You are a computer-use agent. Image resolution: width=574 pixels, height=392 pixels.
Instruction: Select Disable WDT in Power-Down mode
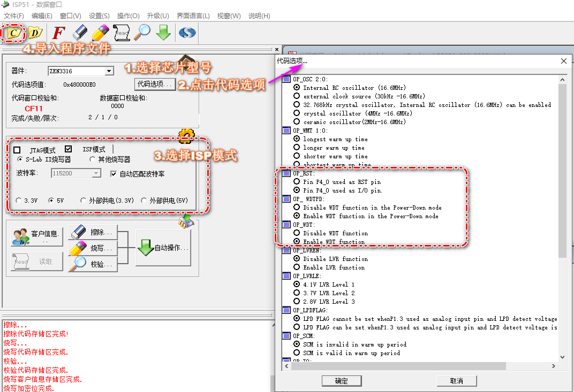tap(297, 207)
